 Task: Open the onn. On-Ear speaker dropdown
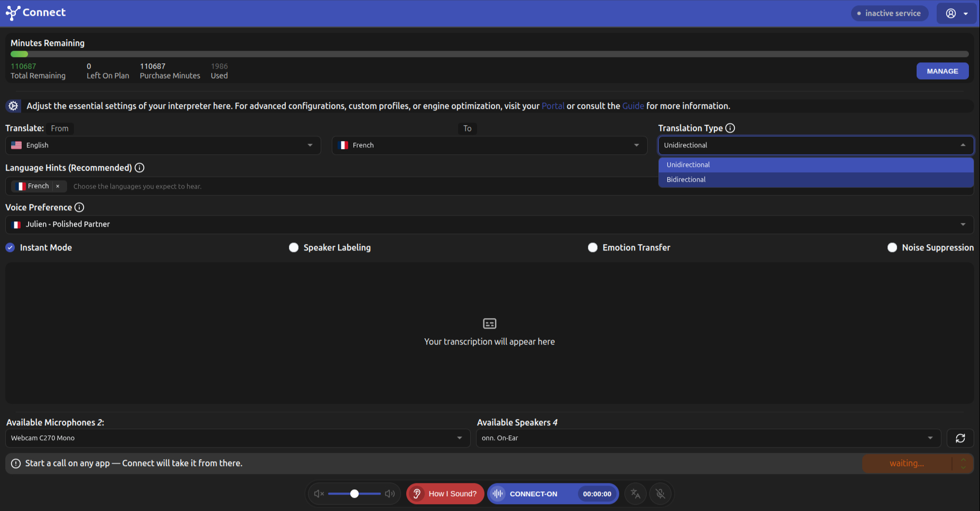tap(708, 438)
